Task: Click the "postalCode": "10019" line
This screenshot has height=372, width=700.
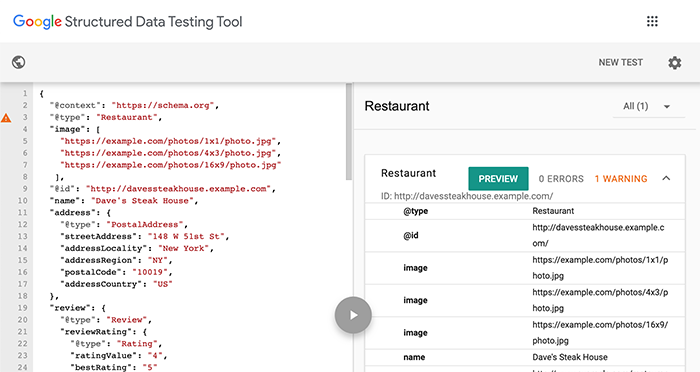Action: coord(116,272)
